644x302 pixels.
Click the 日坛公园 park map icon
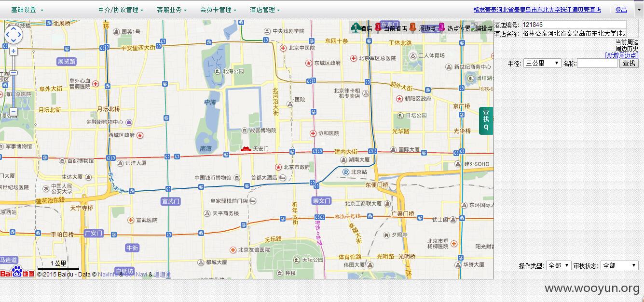coord(400,115)
